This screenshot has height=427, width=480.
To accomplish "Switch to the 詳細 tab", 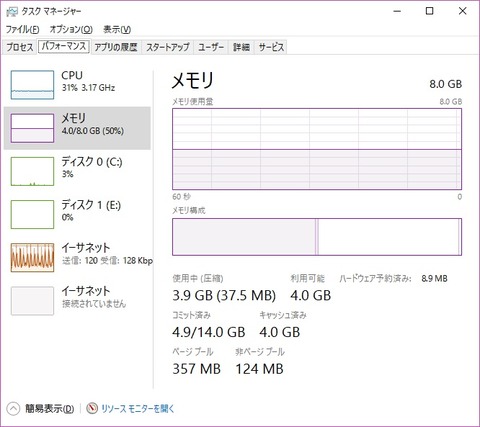I will pyautogui.click(x=241, y=47).
